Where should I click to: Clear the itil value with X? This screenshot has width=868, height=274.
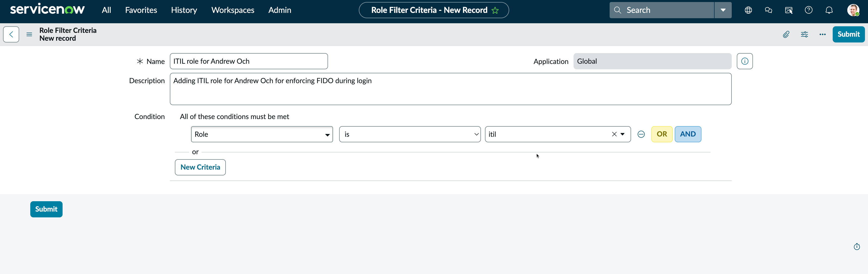[x=614, y=134]
